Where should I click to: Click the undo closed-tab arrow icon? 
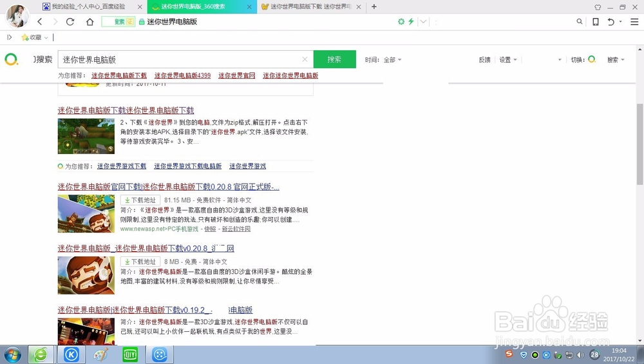click(x=611, y=22)
